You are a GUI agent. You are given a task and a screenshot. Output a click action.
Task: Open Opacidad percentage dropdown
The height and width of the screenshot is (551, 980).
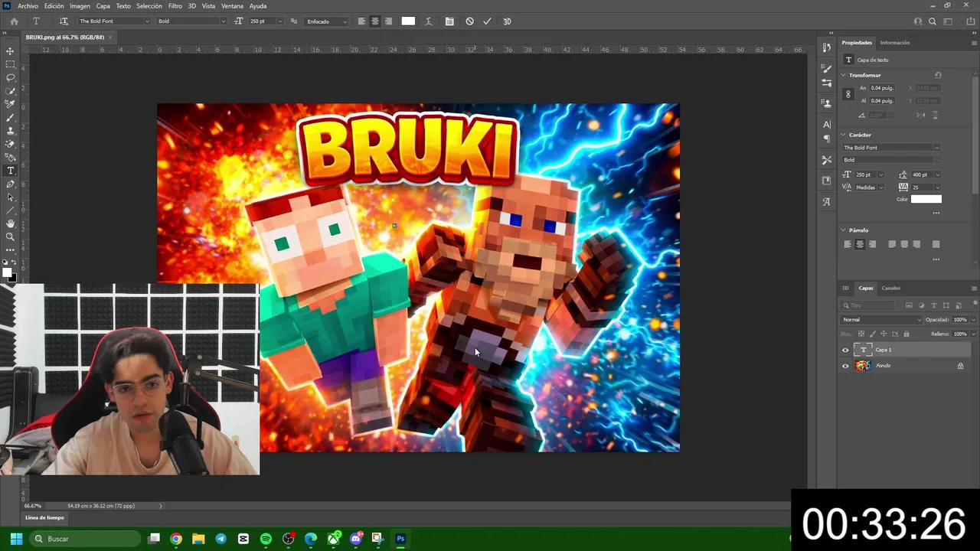pos(973,320)
